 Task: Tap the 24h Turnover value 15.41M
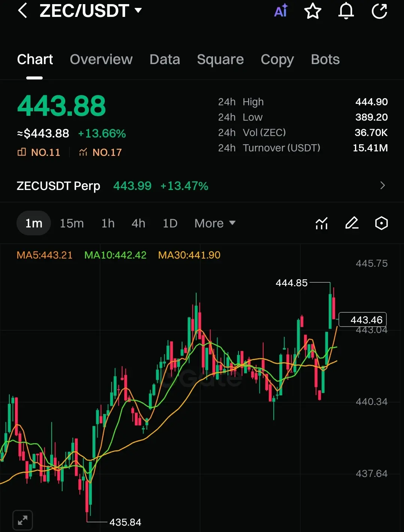point(370,148)
